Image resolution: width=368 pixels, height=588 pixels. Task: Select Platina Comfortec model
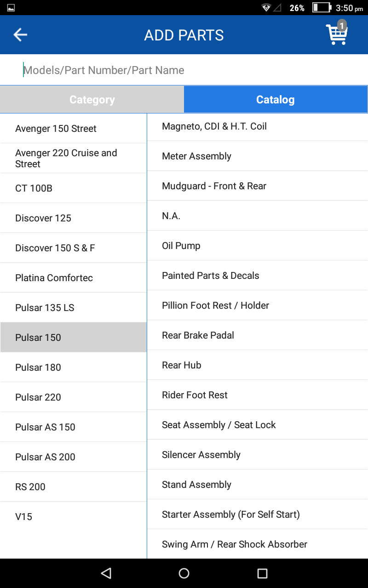[x=74, y=278]
